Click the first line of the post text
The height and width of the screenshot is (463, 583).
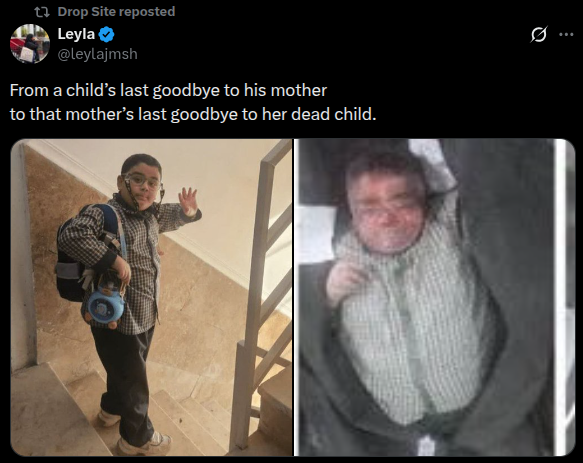tap(168, 90)
